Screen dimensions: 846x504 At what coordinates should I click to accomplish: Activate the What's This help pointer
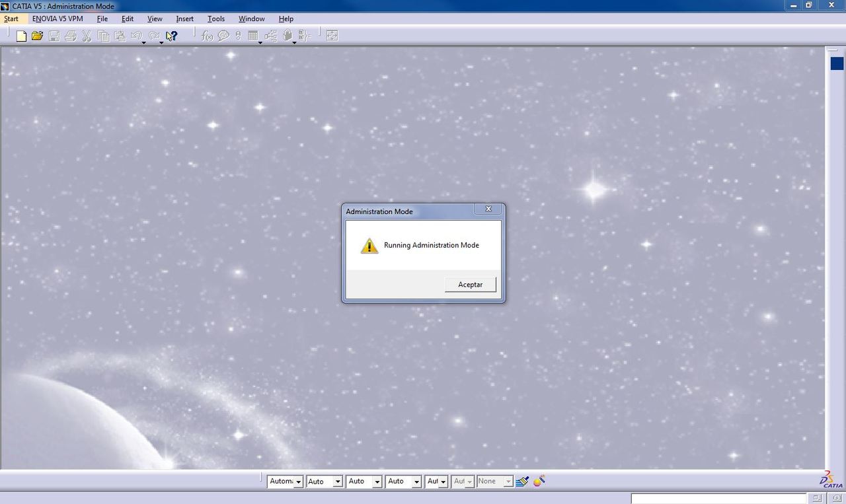(172, 36)
